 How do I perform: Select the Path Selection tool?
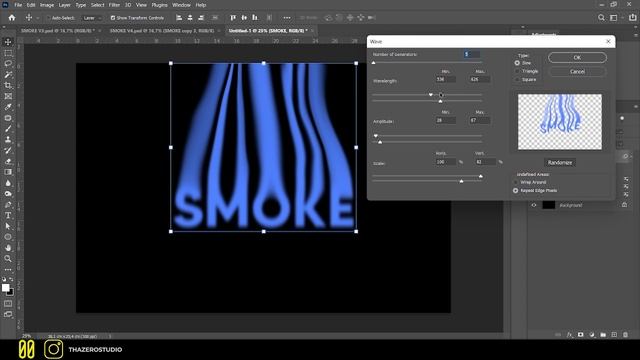coord(8,226)
